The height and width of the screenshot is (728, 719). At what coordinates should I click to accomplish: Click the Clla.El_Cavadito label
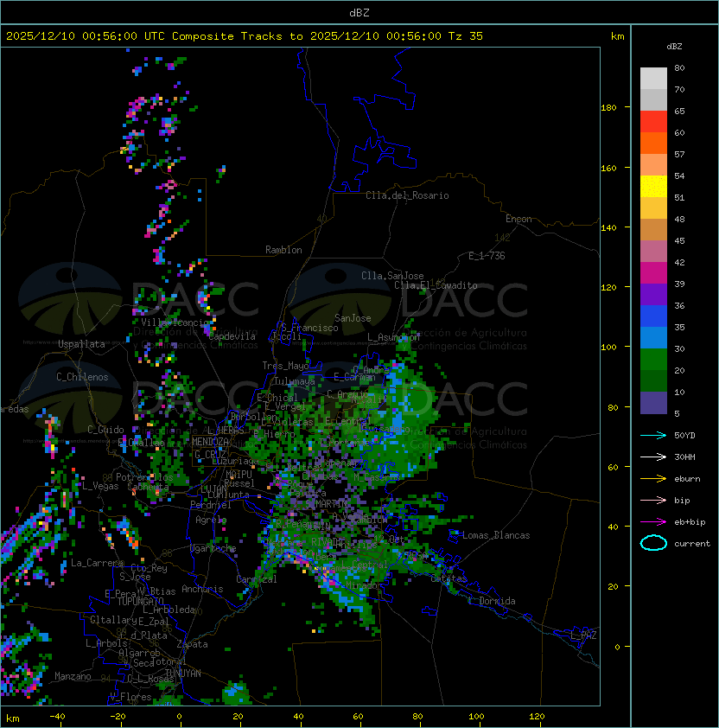pyautogui.click(x=436, y=285)
